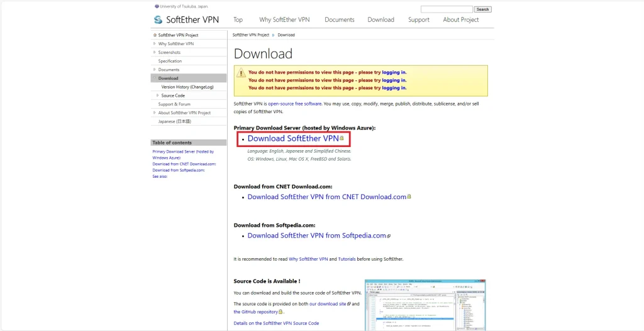Click the search input field

click(x=447, y=9)
